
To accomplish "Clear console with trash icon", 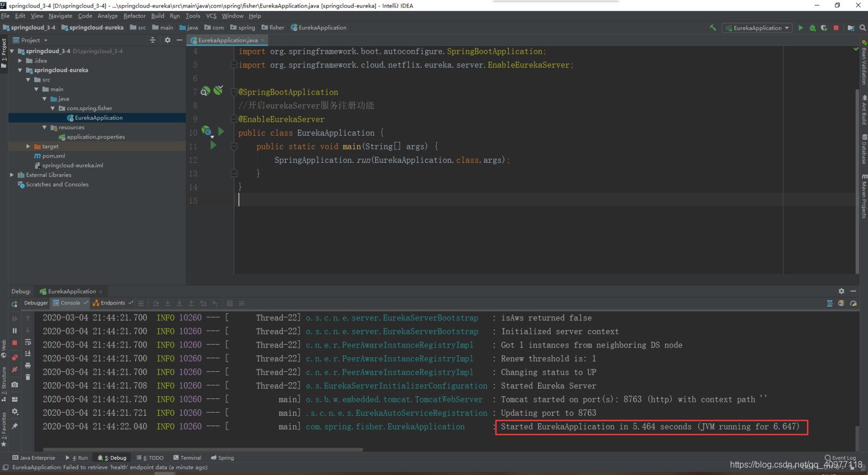I will 28,377.
